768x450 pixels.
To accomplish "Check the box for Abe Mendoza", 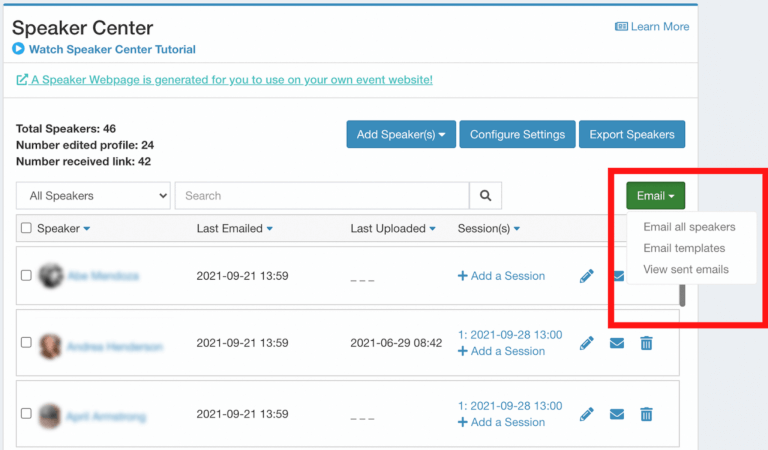I will (x=26, y=276).
